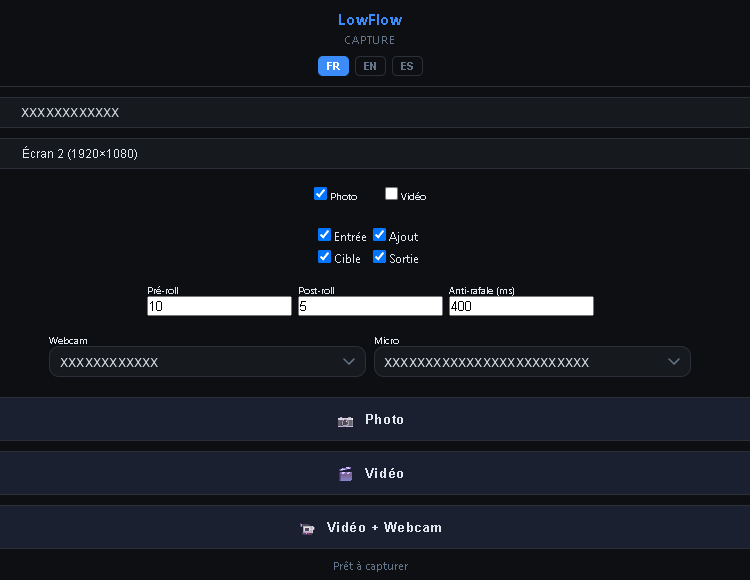Toggle the Cible checkbox
The width and height of the screenshot is (750, 580).
[x=324, y=257]
